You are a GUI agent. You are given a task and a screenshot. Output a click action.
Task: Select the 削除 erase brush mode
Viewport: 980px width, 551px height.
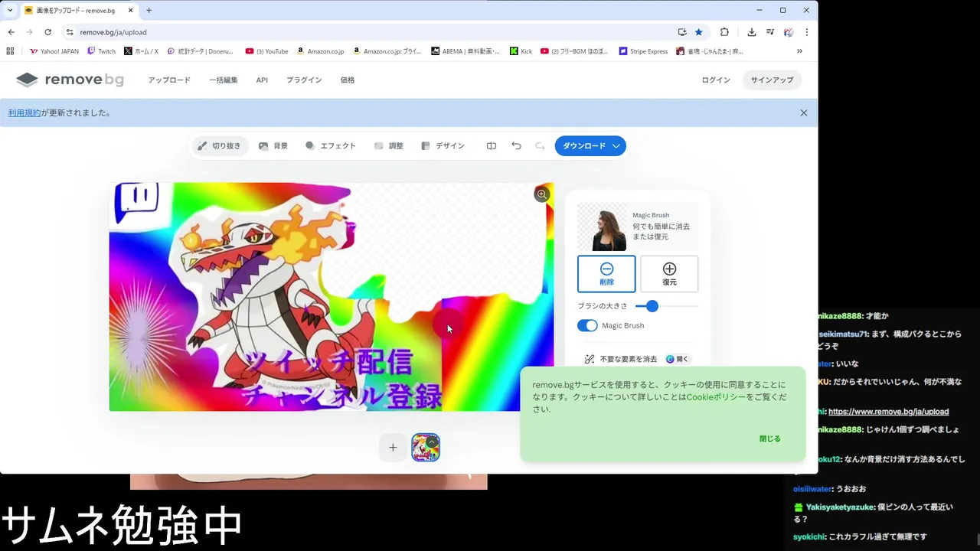pyautogui.click(x=606, y=274)
